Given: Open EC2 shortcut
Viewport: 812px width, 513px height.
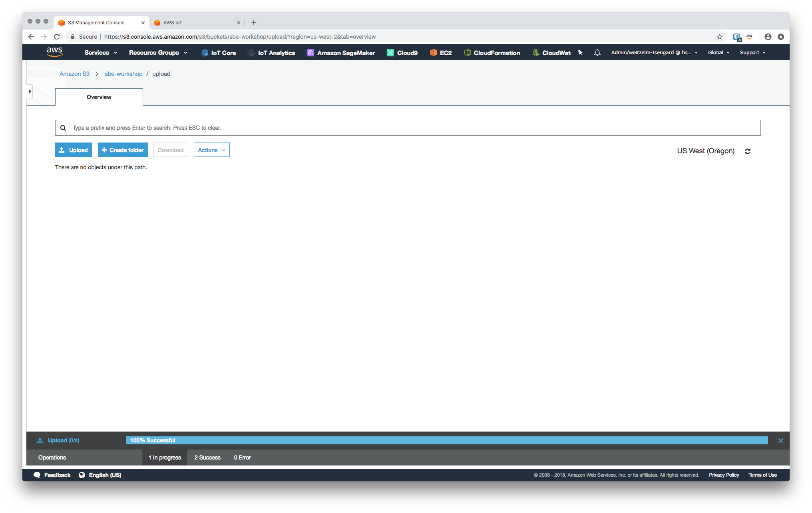Looking at the screenshot, I should point(441,53).
